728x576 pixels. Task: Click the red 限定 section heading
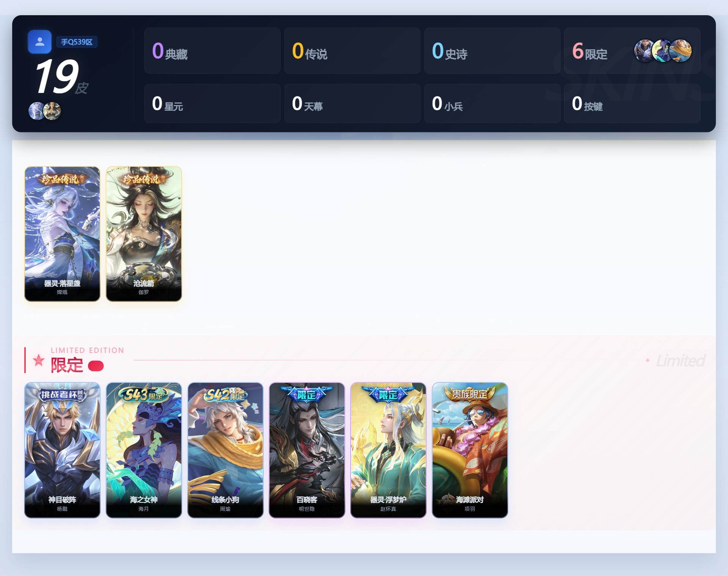point(67,365)
